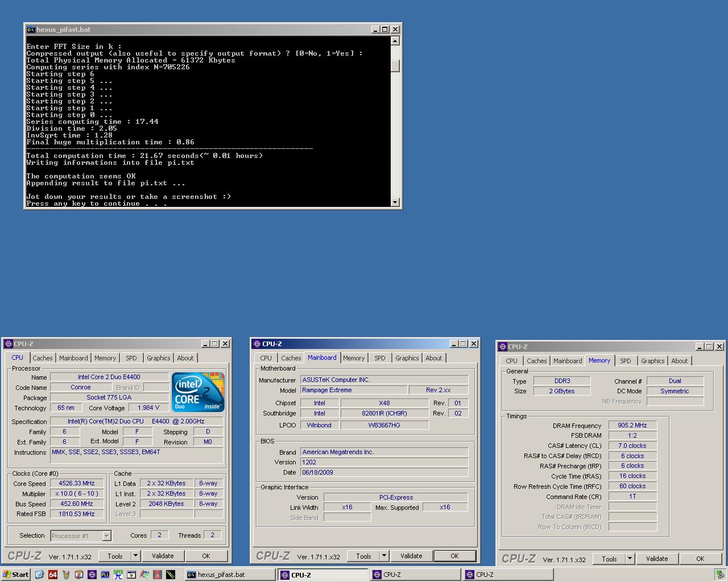Click the Southbridge value 82801IR (ICH9R)
The image size is (728, 582).
pyautogui.click(x=384, y=413)
